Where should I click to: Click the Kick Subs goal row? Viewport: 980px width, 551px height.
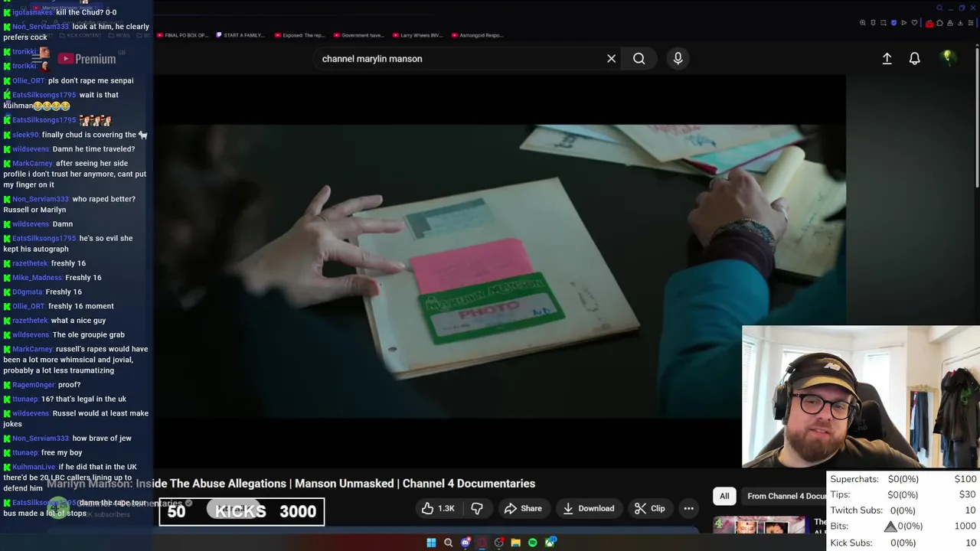tap(903, 543)
